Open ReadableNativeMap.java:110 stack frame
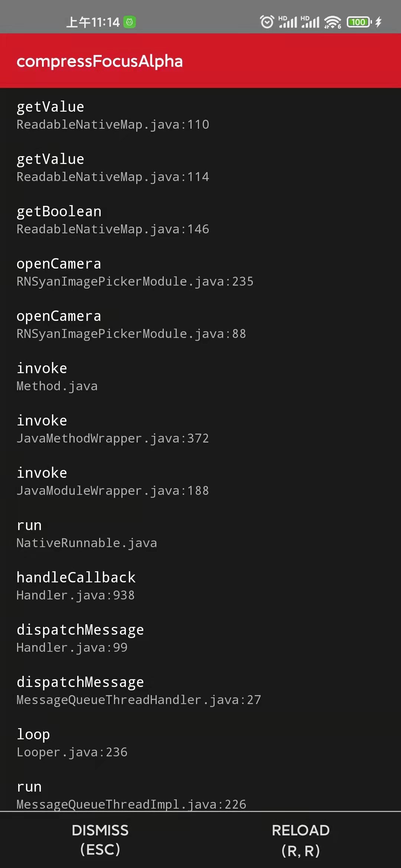 (x=113, y=115)
